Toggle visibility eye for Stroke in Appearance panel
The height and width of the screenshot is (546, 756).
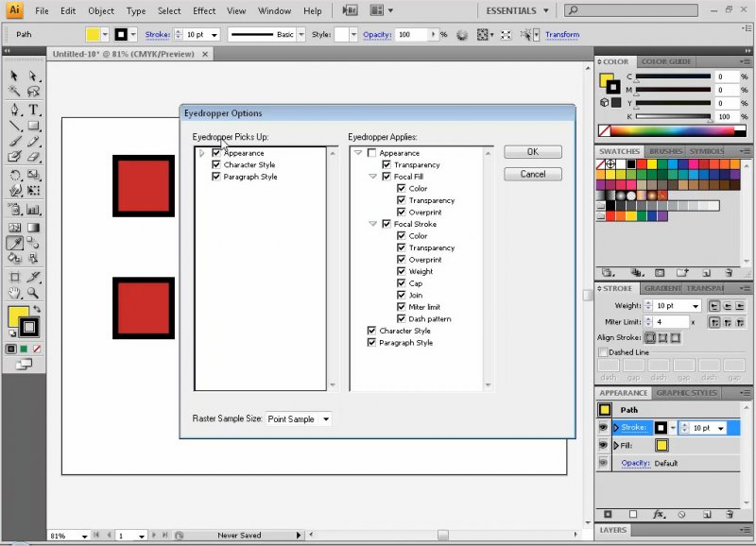(603, 427)
